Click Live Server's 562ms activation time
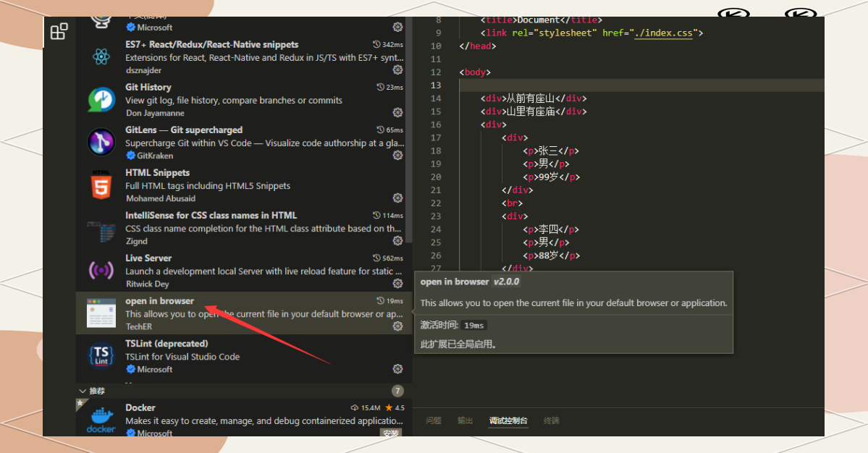This screenshot has width=868, height=453. [388, 258]
